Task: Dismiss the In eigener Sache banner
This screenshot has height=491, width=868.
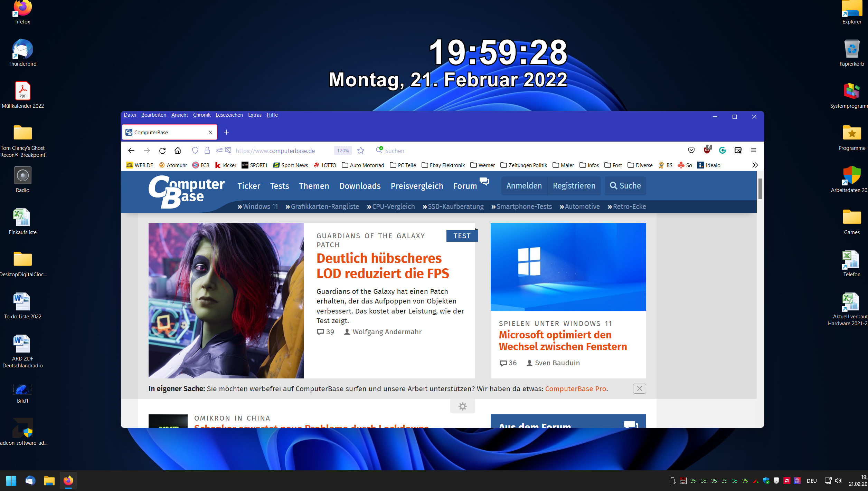Action: 639,388
